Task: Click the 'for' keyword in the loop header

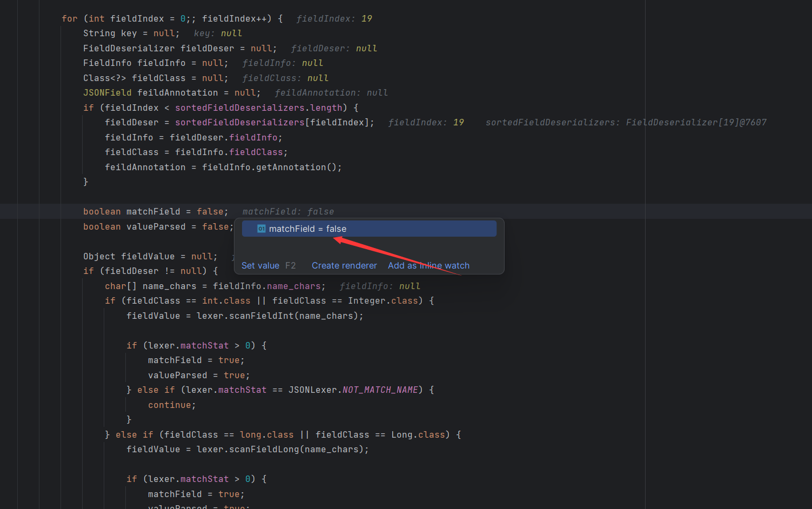Action: point(70,18)
